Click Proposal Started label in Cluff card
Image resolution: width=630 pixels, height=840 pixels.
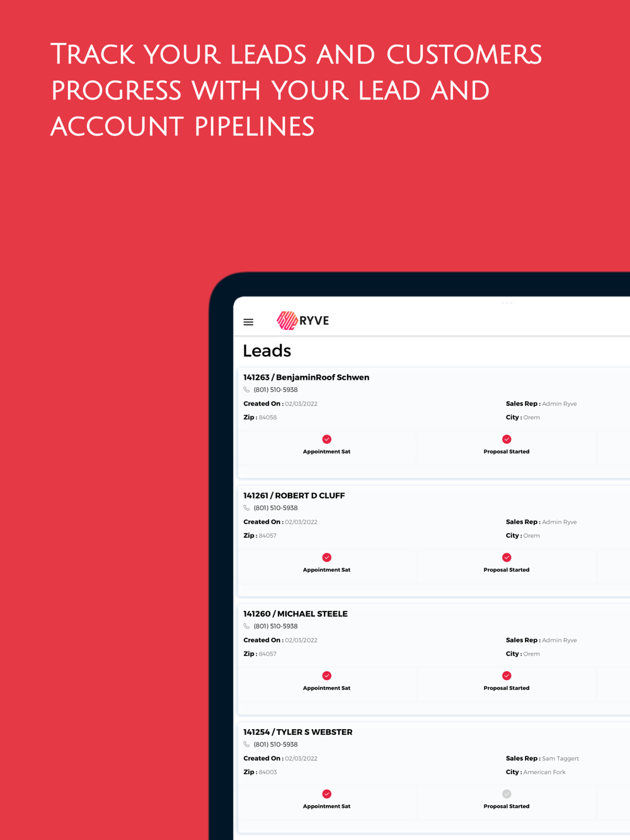click(x=507, y=570)
